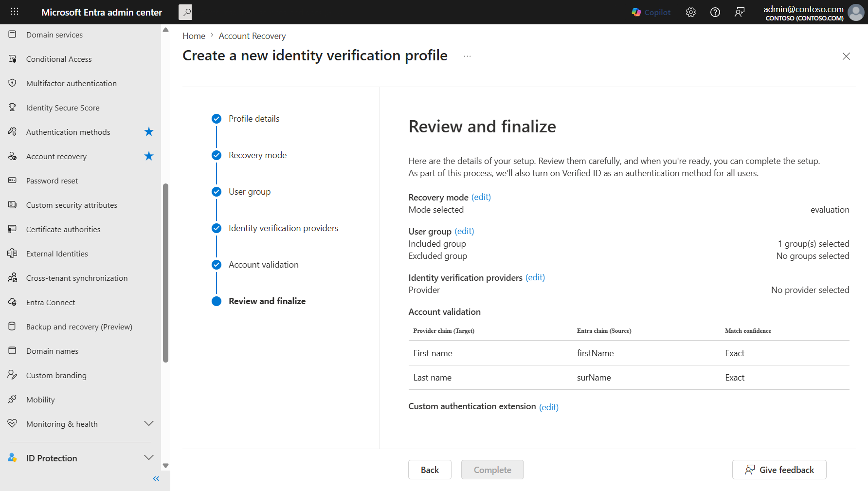This screenshot has height=491, width=868.
Task: Navigate to Home breadcrumb
Action: 194,36
